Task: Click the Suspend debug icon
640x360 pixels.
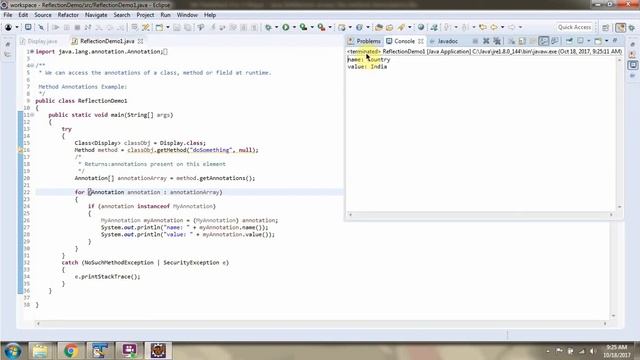Action: pyautogui.click(x=67, y=27)
